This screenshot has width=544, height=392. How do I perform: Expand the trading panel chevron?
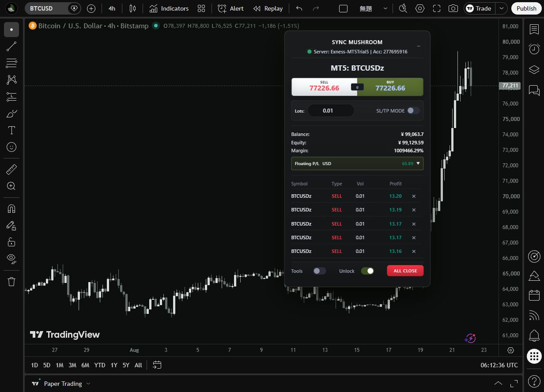(x=498, y=383)
